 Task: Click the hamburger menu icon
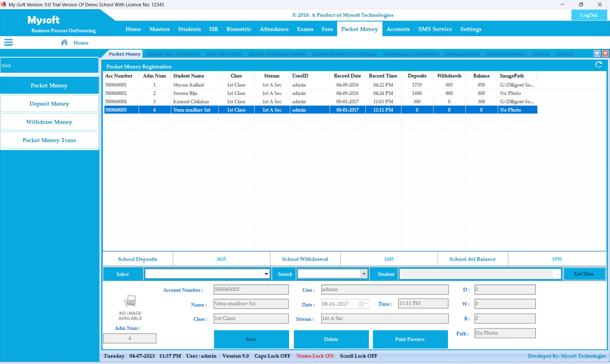click(x=9, y=42)
